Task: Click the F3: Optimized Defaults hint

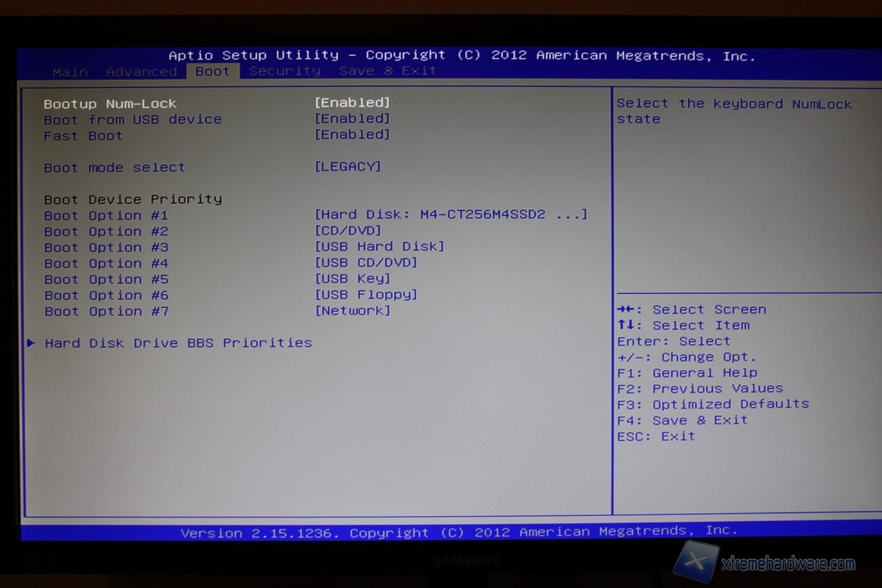Action: [713, 404]
